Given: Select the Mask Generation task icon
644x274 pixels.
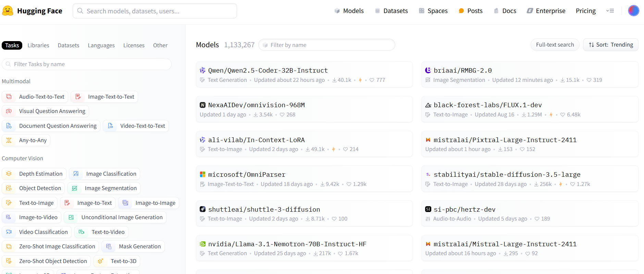Looking at the screenshot, I should [x=109, y=247].
